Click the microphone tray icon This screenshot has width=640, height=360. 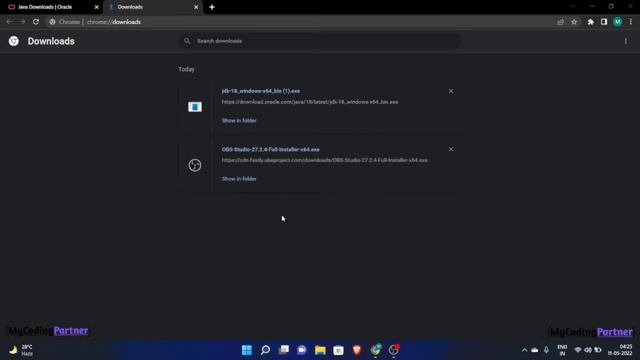point(546,350)
